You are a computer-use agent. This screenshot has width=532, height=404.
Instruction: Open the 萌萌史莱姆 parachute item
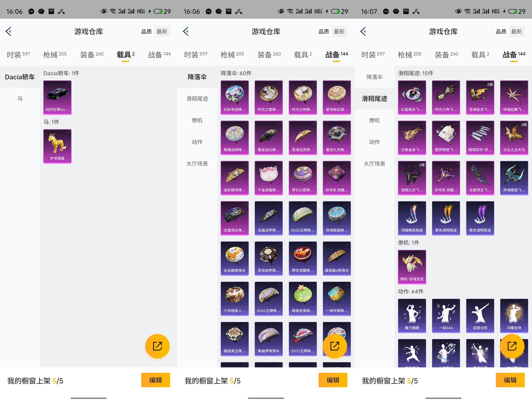pos(303,299)
